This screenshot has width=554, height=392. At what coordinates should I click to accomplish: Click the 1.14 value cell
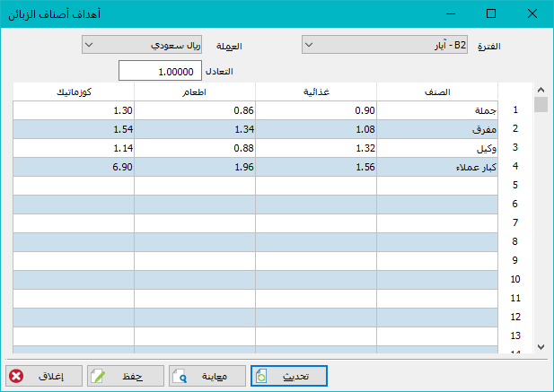pos(74,148)
